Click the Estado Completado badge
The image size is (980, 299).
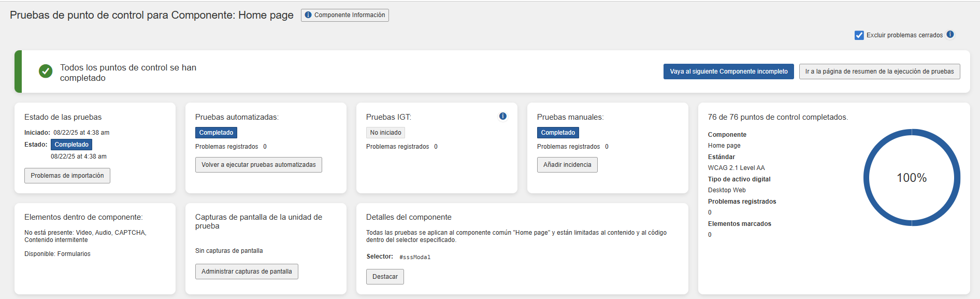(x=71, y=145)
